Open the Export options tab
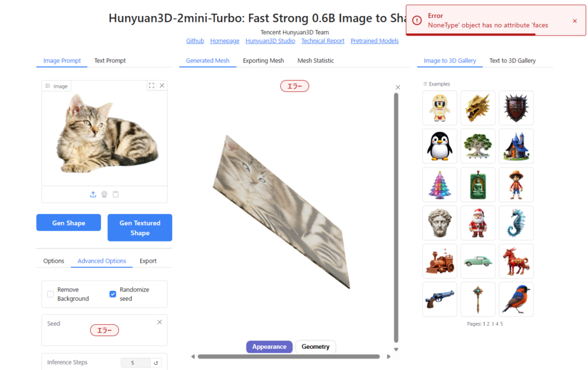This screenshot has width=588, height=370. pos(148,261)
